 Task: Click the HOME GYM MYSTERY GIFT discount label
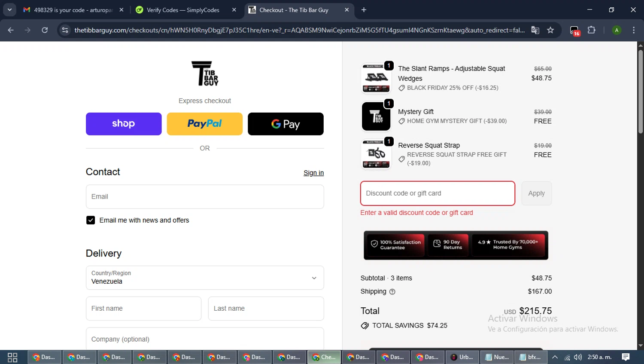point(457,121)
